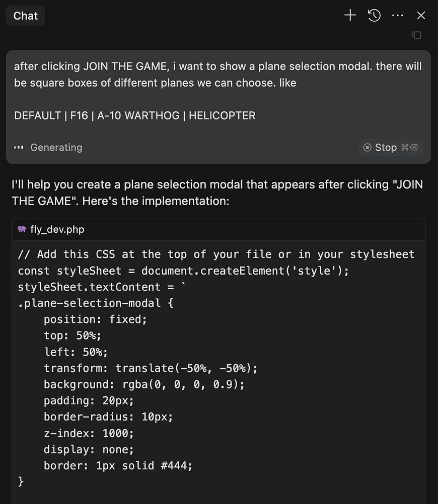
Task: Click the animated dots next to Generating
Action: 19,148
